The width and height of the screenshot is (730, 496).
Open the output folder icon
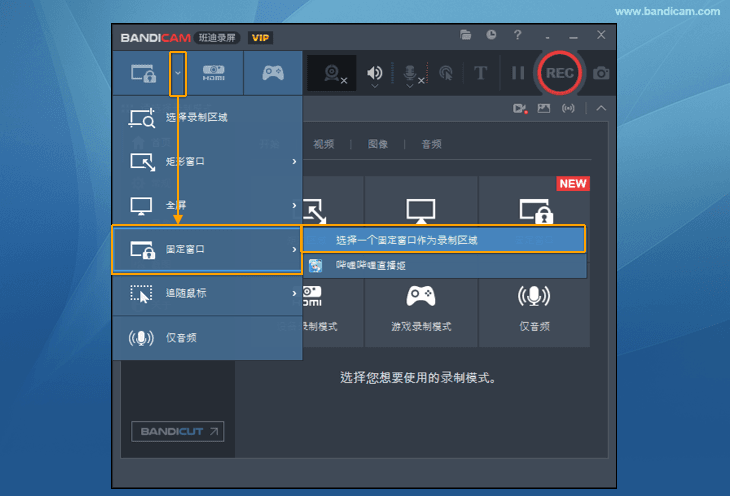[x=466, y=35]
